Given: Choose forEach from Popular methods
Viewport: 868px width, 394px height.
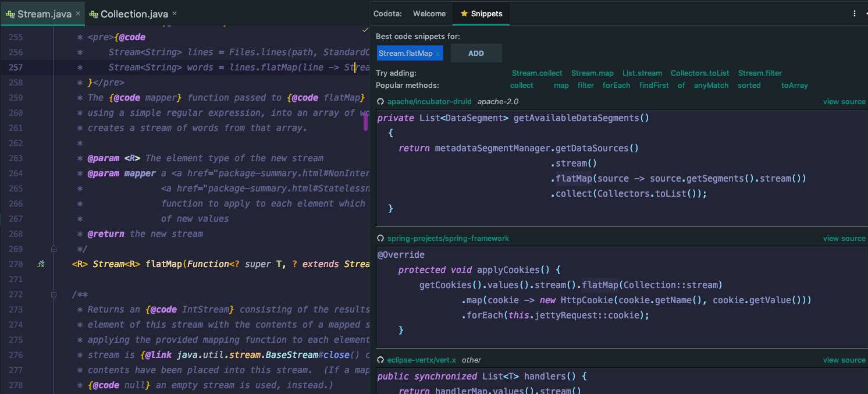Looking at the screenshot, I should pyautogui.click(x=616, y=86).
